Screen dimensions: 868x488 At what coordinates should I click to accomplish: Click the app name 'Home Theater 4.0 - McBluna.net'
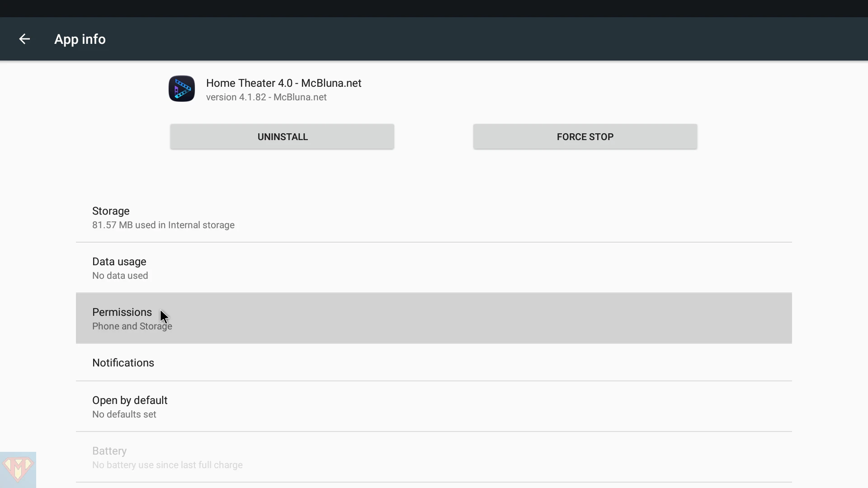pyautogui.click(x=284, y=83)
